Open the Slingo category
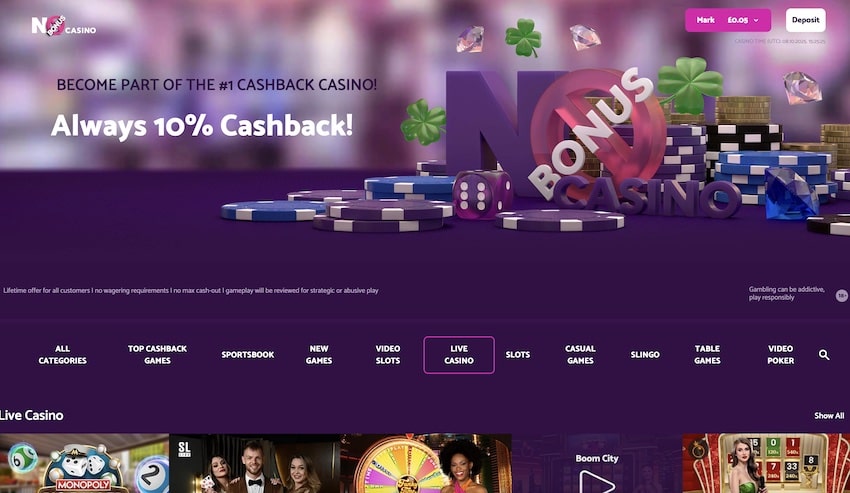This screenshot has height=493, width=850. click(x=645, y=355)
